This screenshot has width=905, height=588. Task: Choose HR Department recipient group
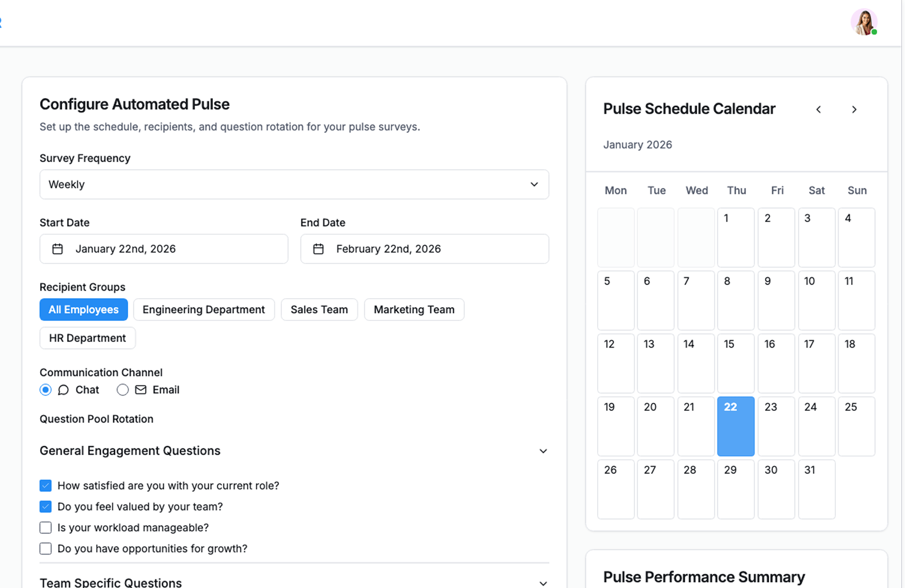coord(87,338)
